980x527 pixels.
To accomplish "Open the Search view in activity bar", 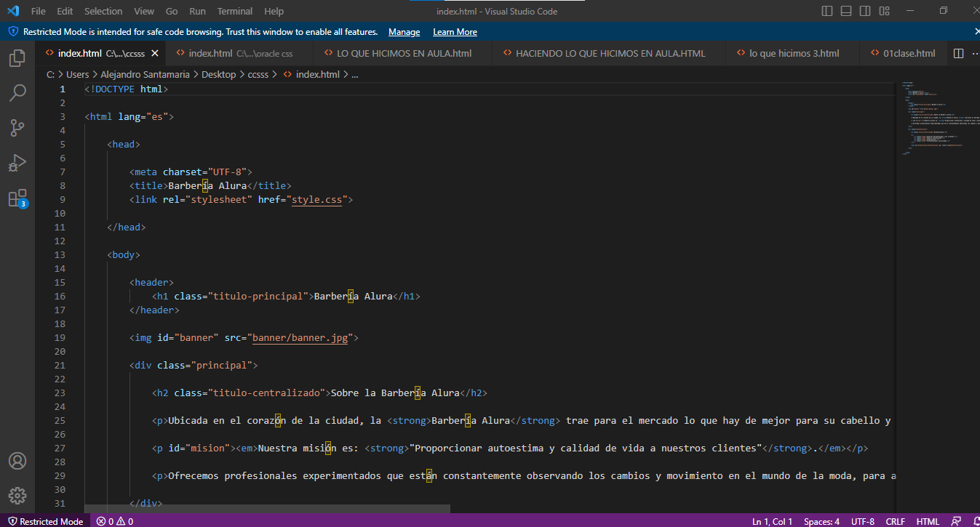I will point(17,93).
